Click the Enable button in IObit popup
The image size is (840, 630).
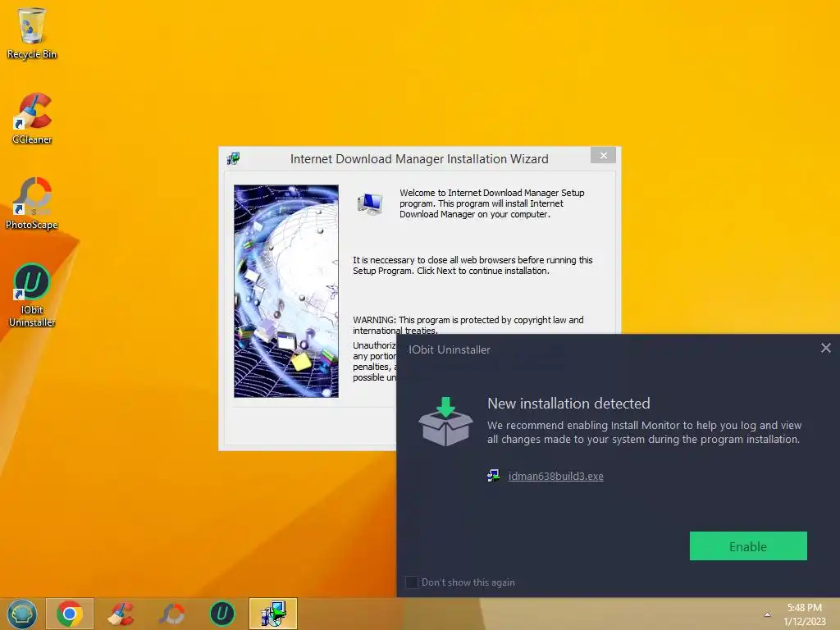(748, 546)
